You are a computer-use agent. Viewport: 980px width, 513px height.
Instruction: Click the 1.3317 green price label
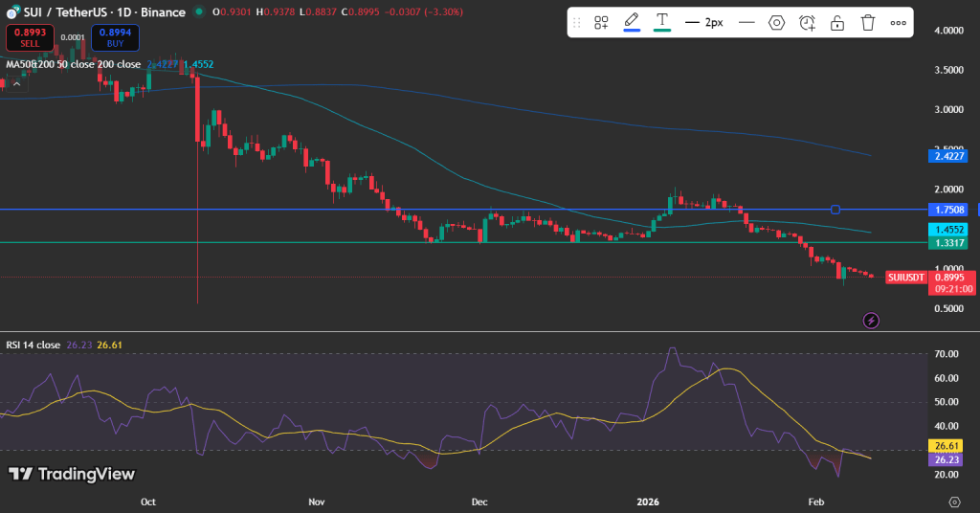click(x=948, y=242)
